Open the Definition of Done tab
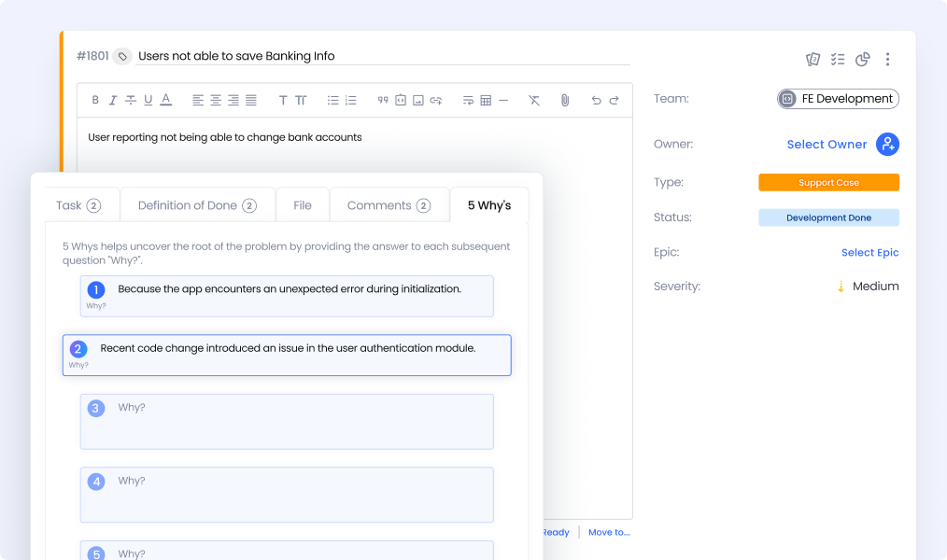 click(197, 205)
